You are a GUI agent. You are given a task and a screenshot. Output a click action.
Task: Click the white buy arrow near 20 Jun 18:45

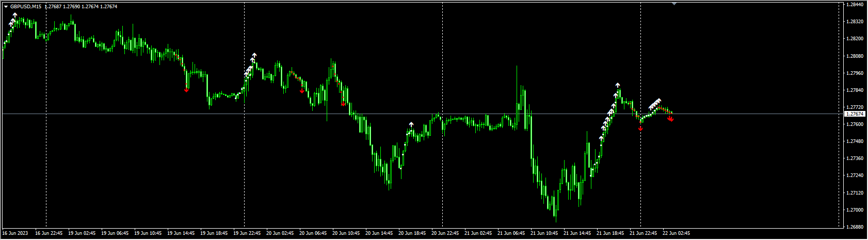click(411, 124)
